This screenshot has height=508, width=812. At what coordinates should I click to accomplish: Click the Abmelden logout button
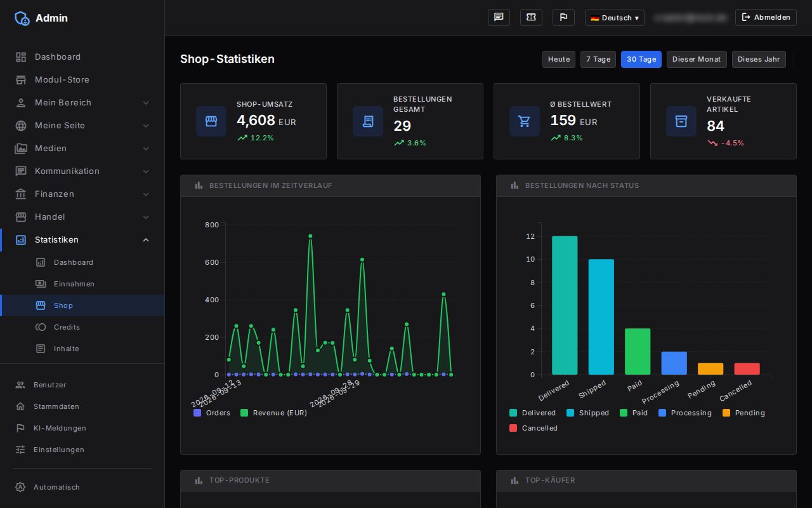[x=766, y=17]
